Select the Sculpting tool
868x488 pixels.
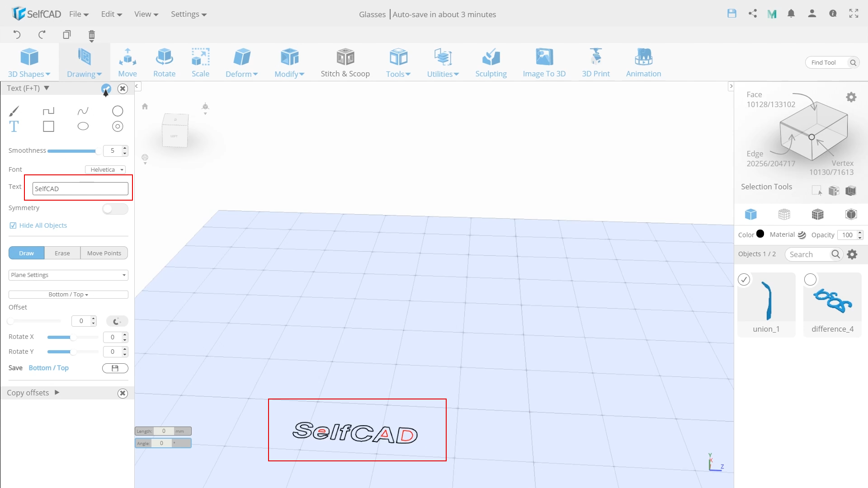(491, 62)
